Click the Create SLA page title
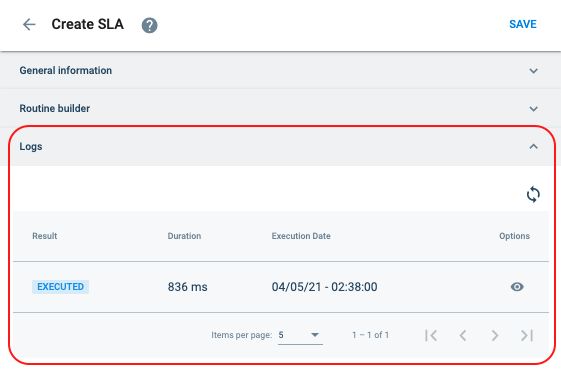This screenshot has width=561, height=376. (88, 24)
